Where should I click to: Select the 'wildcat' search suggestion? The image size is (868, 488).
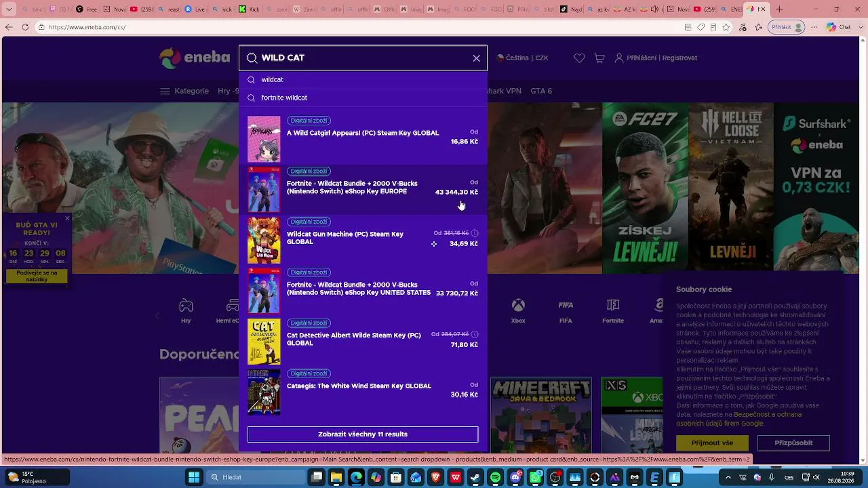363,80
